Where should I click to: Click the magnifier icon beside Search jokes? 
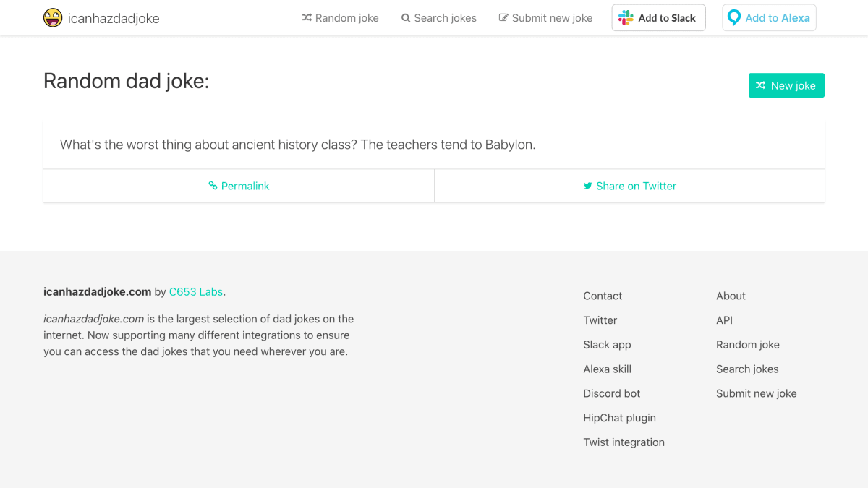(406, 18)
